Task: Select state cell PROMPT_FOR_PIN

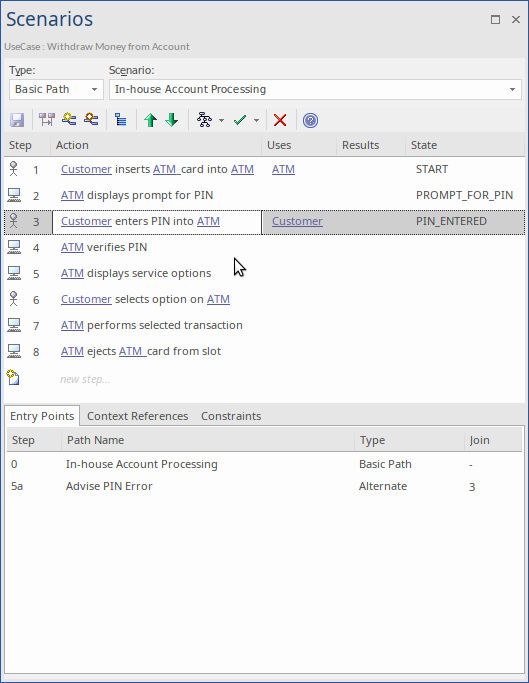Action: click(x=464, y=195)
